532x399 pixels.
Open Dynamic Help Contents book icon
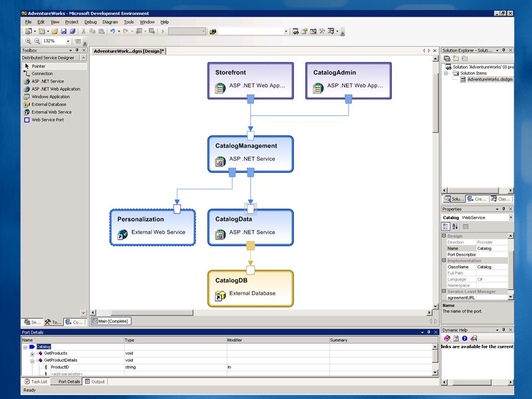tap(447, 338)
